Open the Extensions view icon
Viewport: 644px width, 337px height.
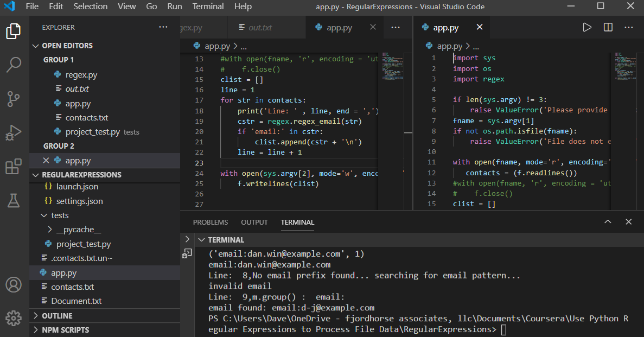coord(14,167)
